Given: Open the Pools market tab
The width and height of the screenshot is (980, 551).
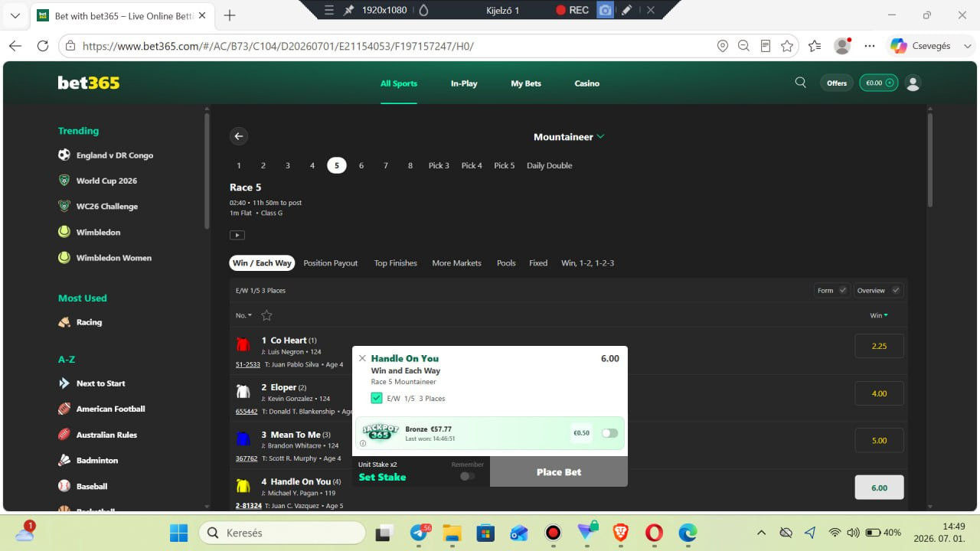Looking at the screenshot, I should click(506, 263).
